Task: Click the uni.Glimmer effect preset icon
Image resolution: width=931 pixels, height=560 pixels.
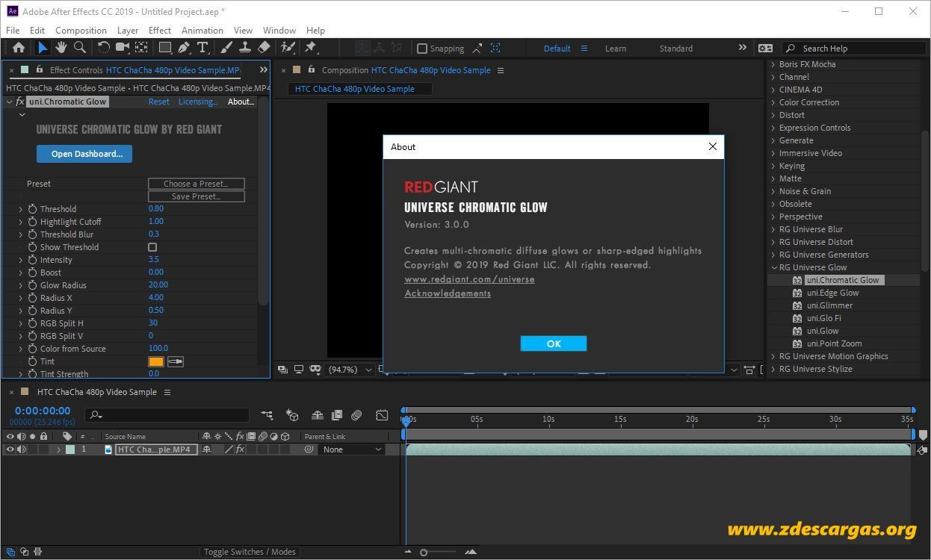Action: click(797, 305)
